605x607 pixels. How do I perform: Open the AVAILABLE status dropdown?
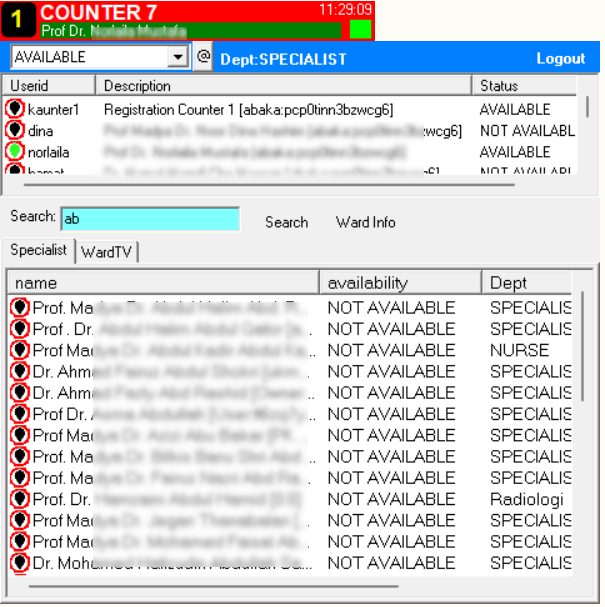tap(178, 57)
